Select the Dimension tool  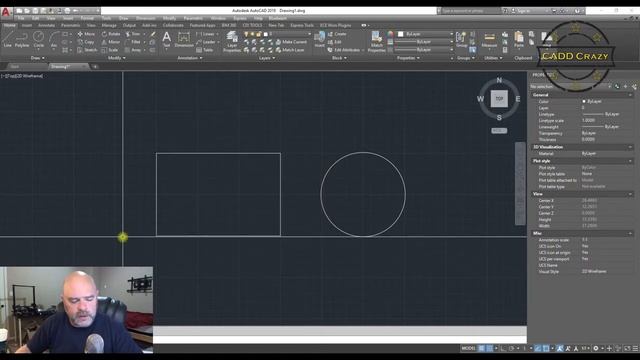(x=184, y=40)
